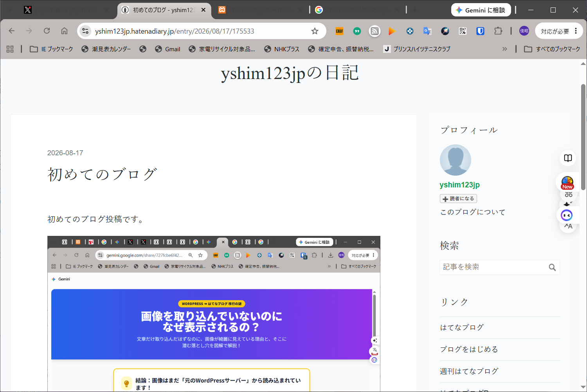The width and height of the screenshot is (587, 392).
Task: Open the このブログについて link
Action: pyautogui.click(x=473, y=212)
